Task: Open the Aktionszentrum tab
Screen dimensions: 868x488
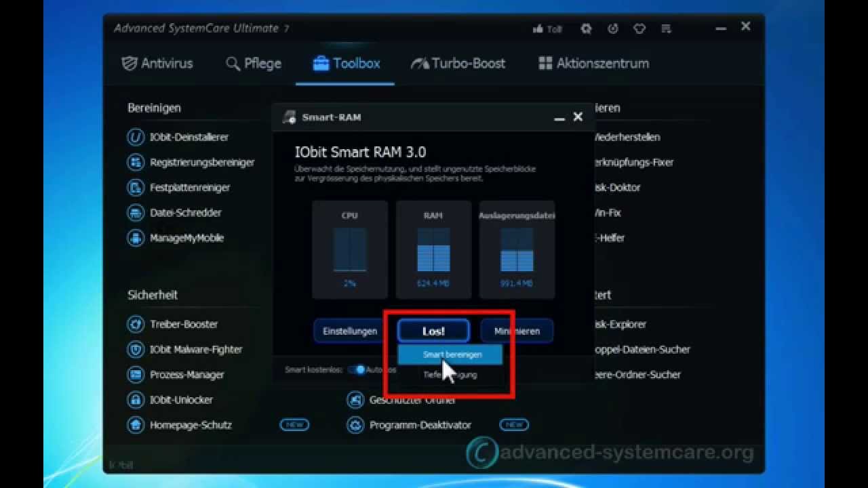Action: coord(593,64)
